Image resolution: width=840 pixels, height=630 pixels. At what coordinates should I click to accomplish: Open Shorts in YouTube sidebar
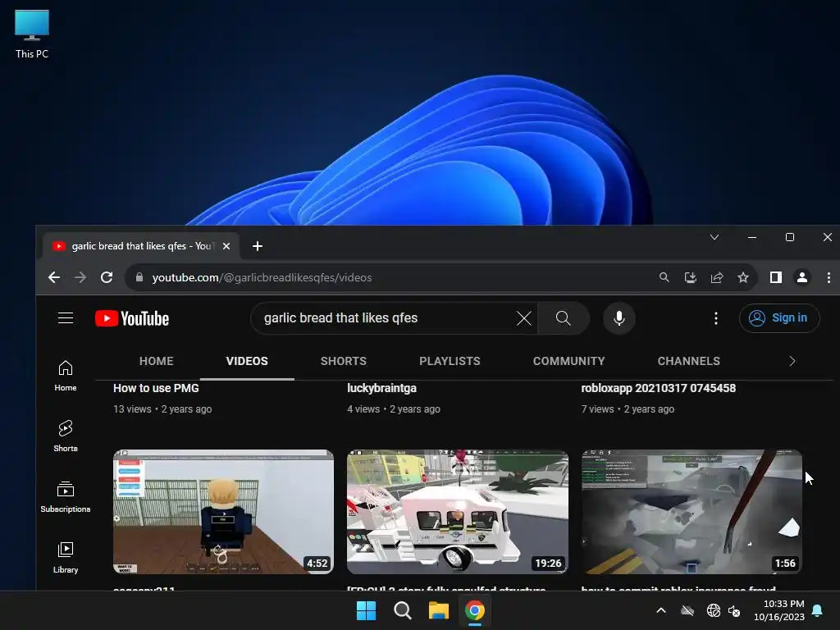pos(66,436)
